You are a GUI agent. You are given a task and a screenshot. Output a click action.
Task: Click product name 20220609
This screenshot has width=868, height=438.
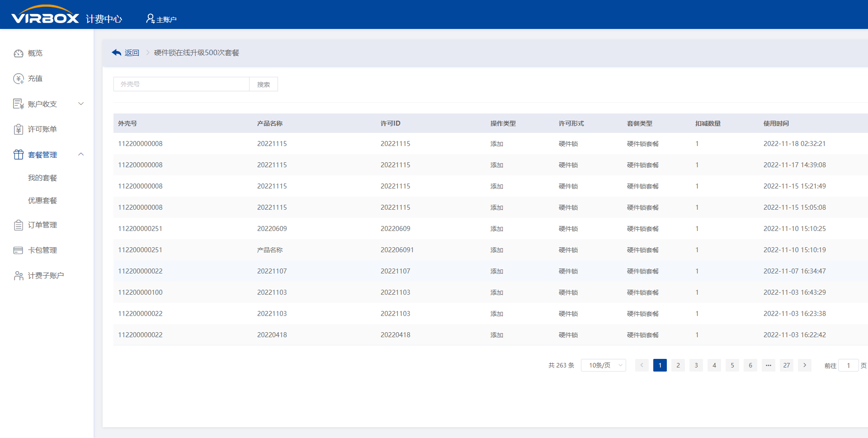pyautogui.click(x=272, y=229)
